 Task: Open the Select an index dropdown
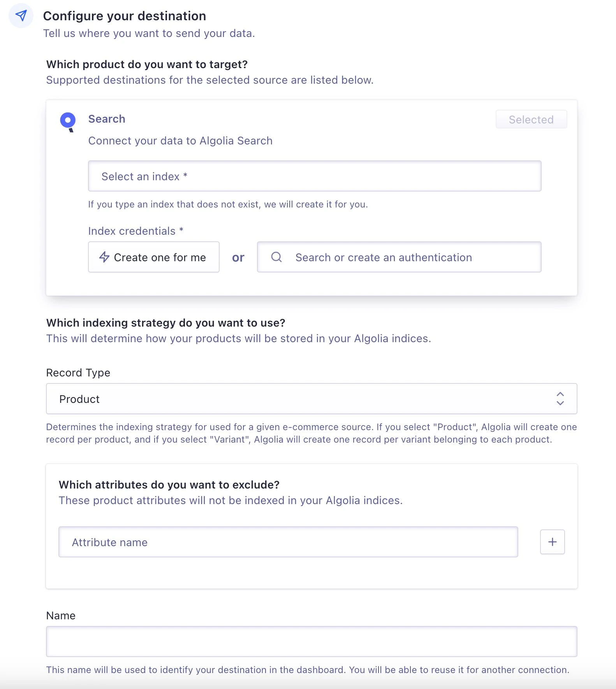(x=315, y=176)
